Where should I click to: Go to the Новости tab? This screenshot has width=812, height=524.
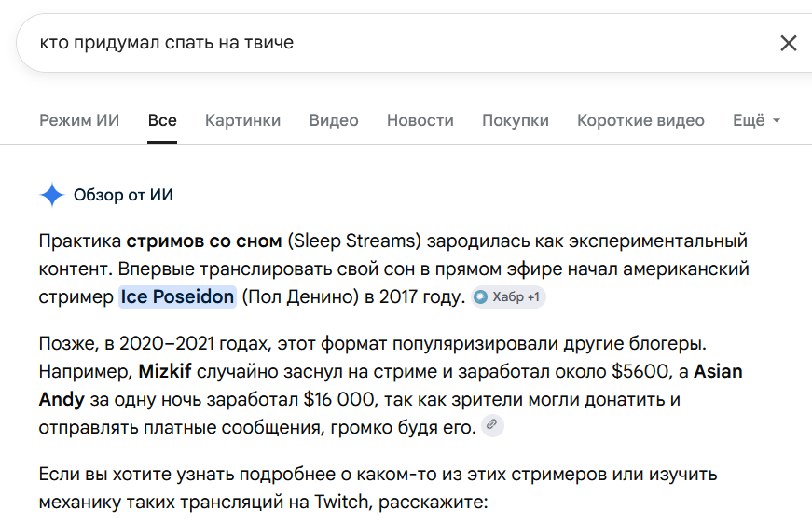pyautogui.click(x=420, y=120)
